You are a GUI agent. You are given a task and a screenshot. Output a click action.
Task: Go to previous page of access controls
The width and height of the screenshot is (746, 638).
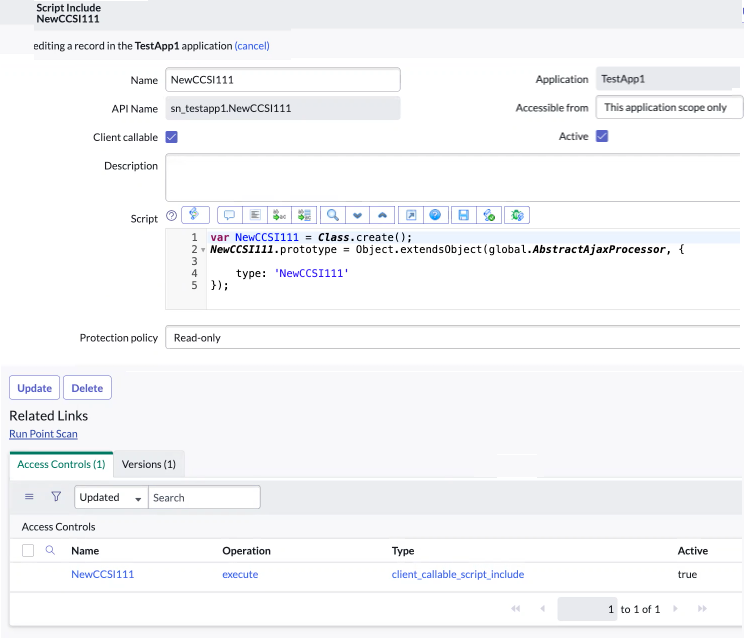point(542,609)
